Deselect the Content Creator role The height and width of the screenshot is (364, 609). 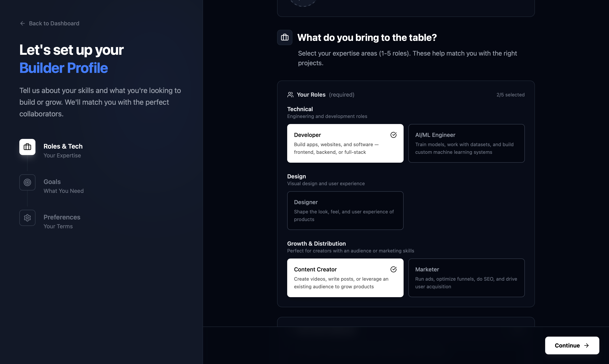pyautogui.click(x=345, y=278)
